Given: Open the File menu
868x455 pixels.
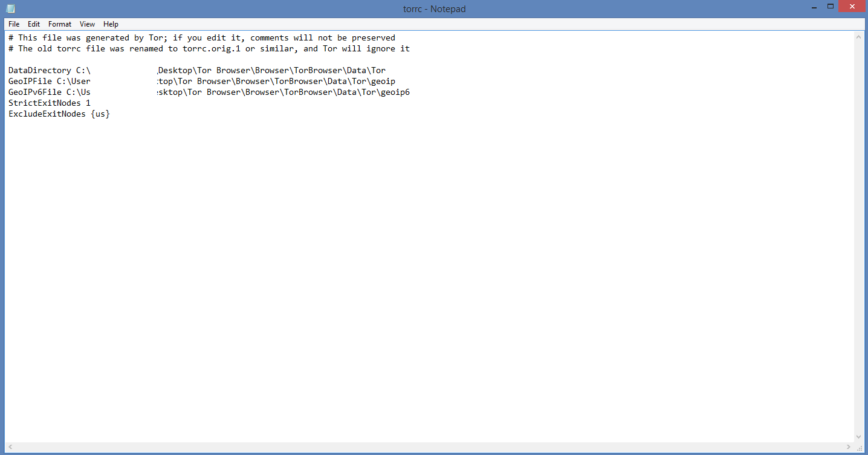Looking at the screenshot, I should click(x=14, y=24).
